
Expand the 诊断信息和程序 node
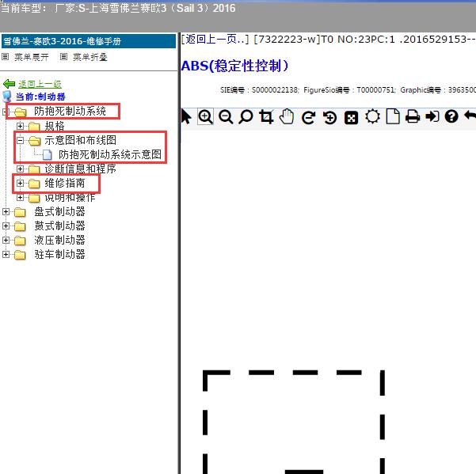click(x=20, y=169)
